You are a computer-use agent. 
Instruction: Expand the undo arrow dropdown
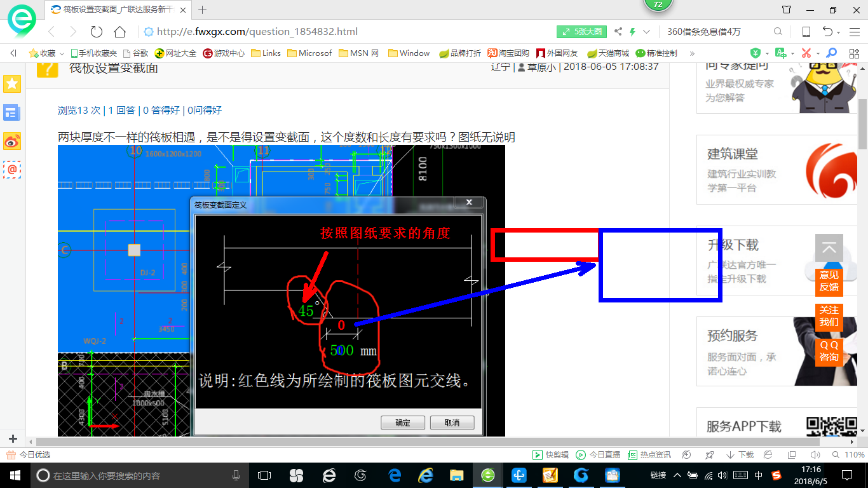click(x=839, y=32)
